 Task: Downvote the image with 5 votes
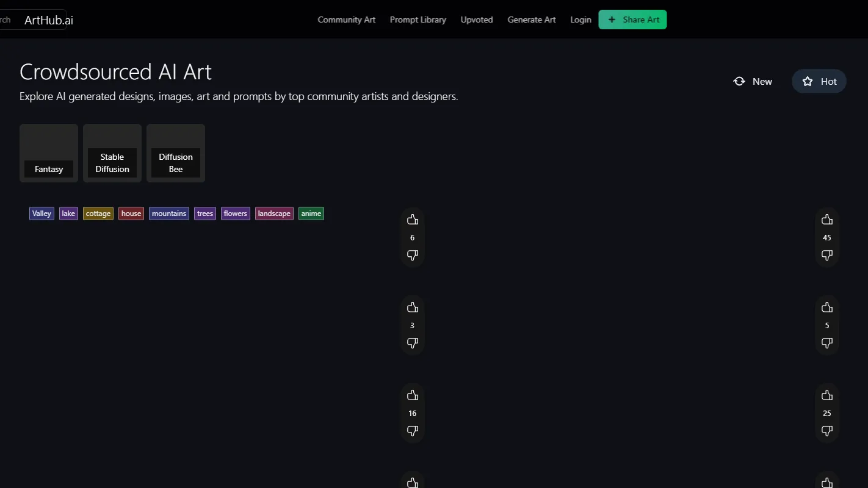point(826,343)
